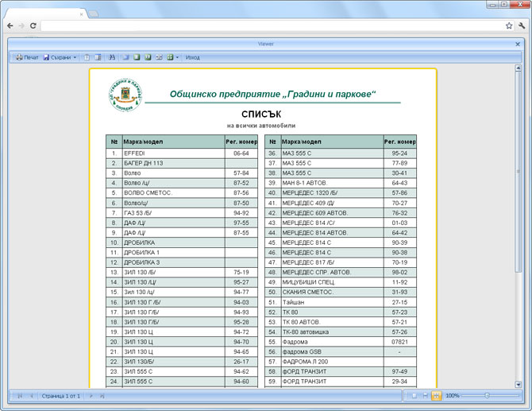Click the СПИСЪК title
This screenshot has height=411, width=532.
[x=261, y=114]
